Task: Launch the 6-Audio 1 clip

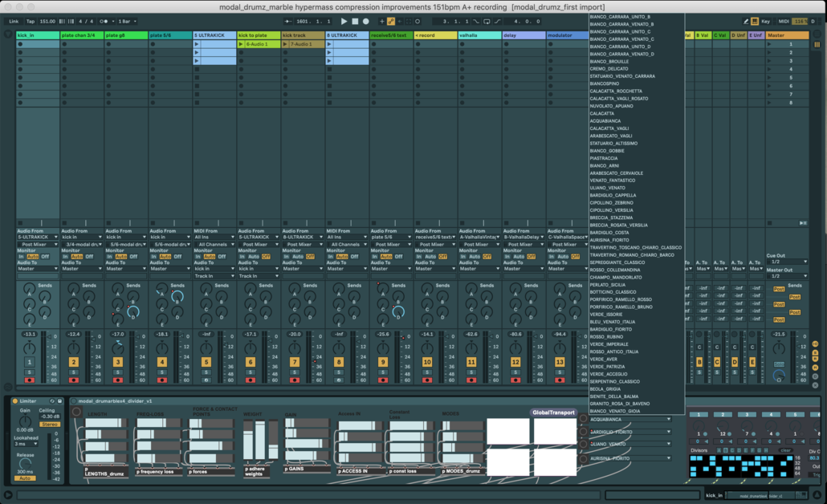Action: coord(241,44)
